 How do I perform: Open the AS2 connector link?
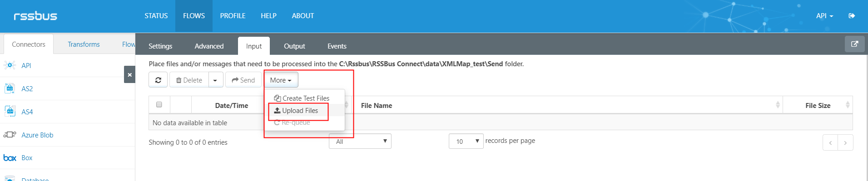27,89
